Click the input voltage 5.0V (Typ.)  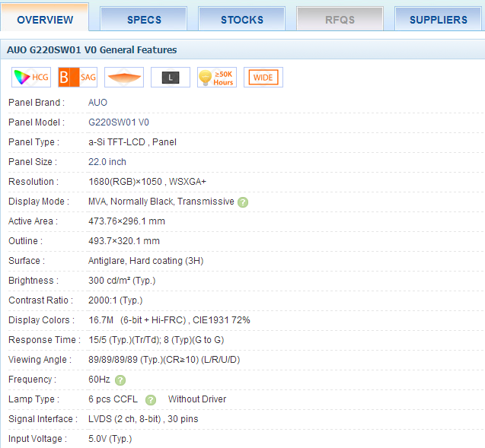(110, 439)
